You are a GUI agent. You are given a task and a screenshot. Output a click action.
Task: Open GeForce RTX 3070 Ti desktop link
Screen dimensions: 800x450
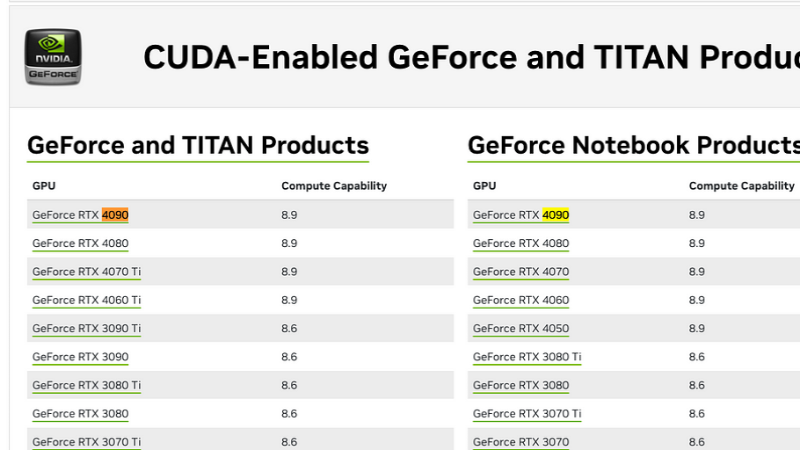(x=86, y=442)
